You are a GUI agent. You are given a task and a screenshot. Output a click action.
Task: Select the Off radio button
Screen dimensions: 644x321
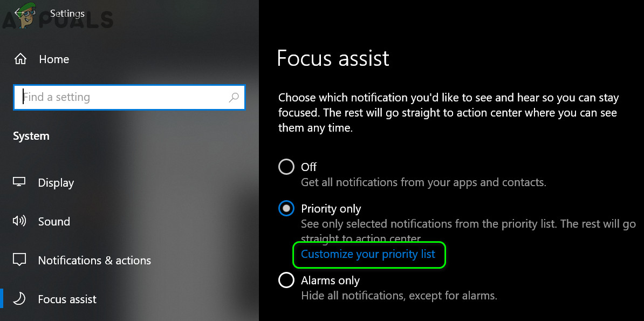[x=286, y=167]
